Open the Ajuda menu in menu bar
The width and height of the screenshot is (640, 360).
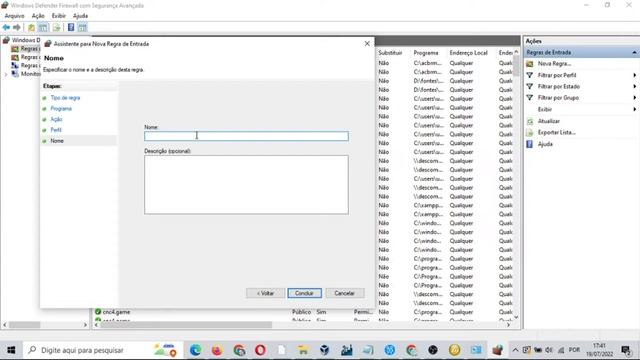(x=80, y=16)
